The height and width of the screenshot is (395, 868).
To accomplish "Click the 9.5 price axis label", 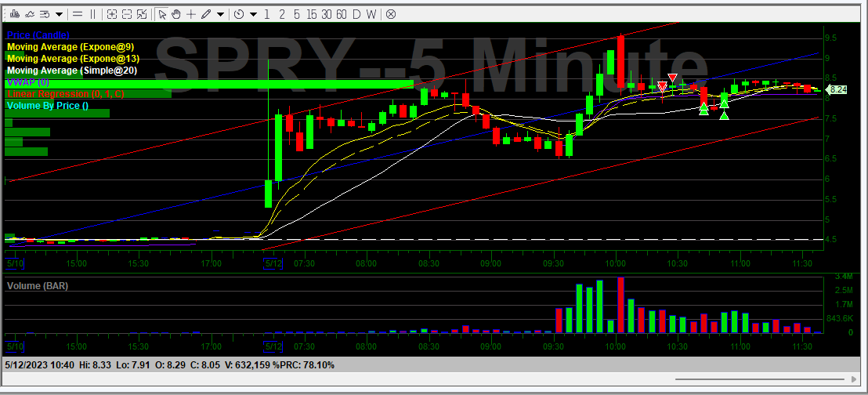I will pos(830,38).
